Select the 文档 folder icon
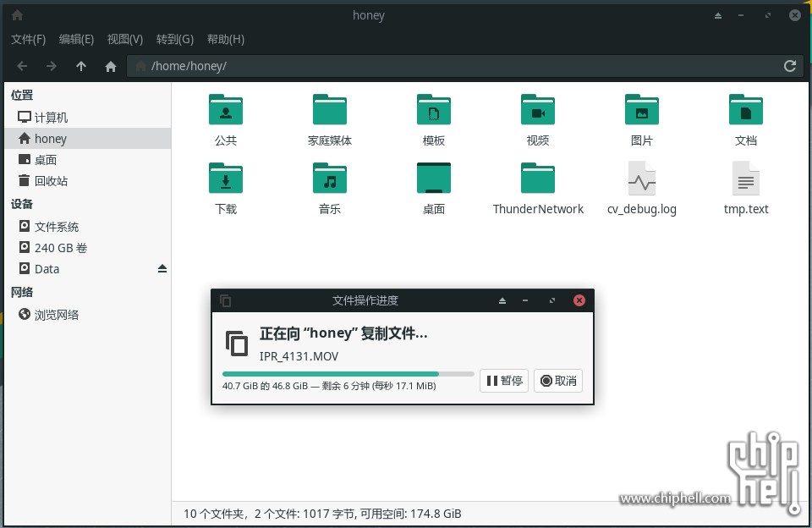The height and width of the screenshot is (528, 812). coord(746,109)
